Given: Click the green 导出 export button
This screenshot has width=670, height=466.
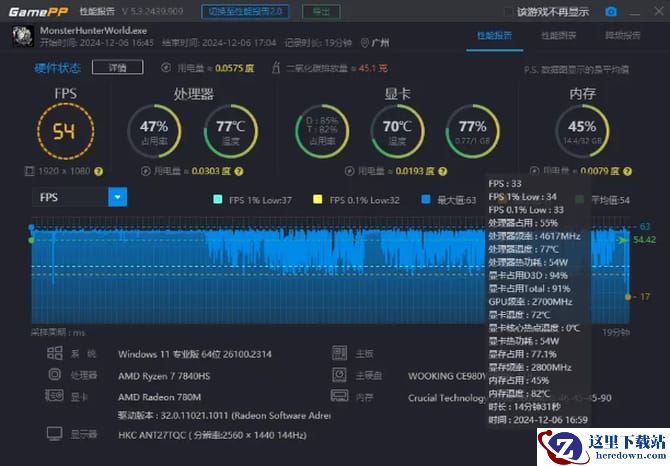Looking at the screenshot, I should click(x=321, y=12).
